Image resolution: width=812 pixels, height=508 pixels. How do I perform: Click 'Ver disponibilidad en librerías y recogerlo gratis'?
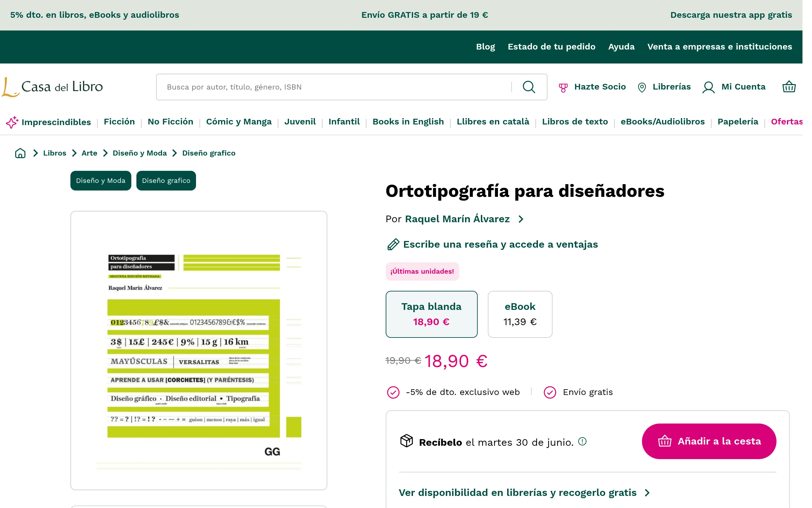tap(517, 492)
